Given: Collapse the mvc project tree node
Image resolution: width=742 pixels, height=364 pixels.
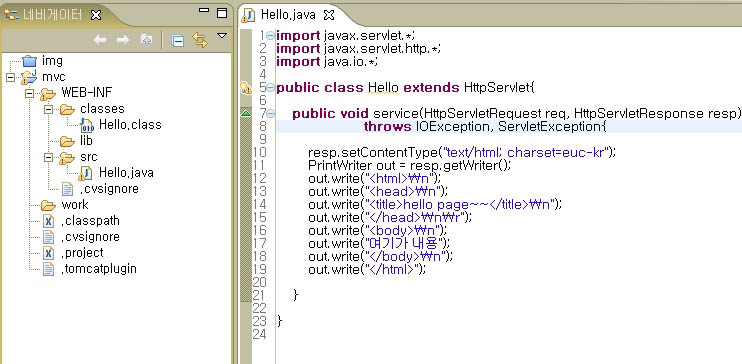Looking at the screenshot, I should (10, 77).
